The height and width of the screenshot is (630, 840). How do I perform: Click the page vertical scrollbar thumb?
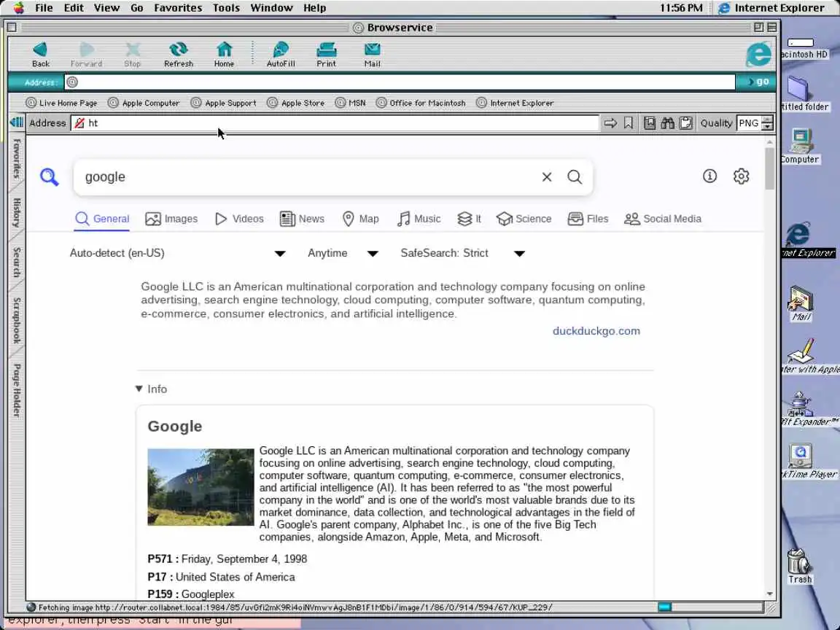[x=770, y=168]
